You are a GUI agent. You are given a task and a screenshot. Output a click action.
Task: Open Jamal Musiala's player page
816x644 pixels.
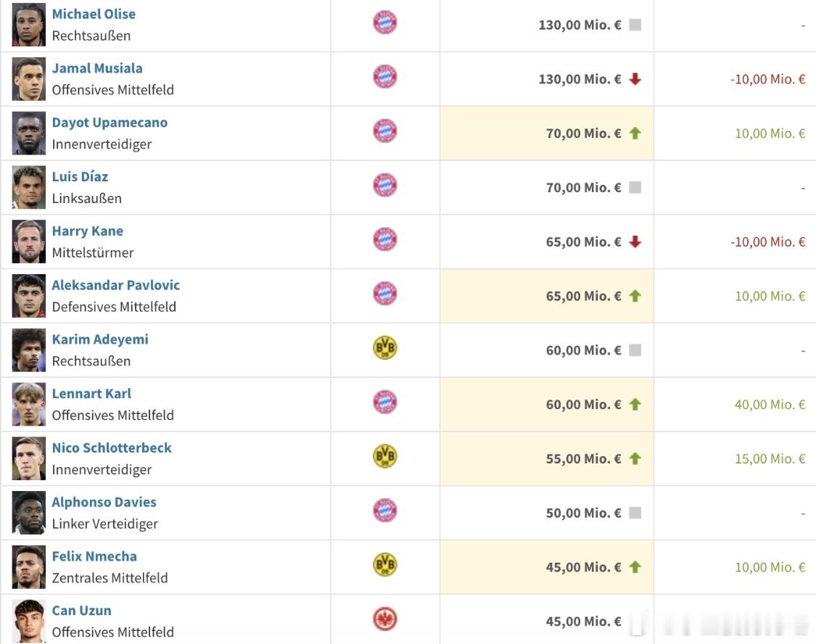97,68
